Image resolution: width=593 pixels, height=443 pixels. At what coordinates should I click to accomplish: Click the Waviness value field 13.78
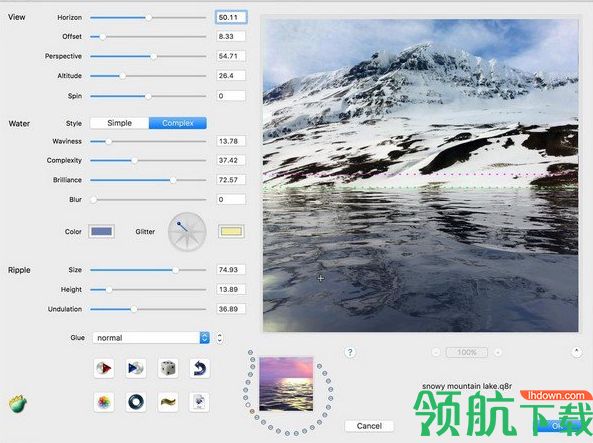pos(231,141)
